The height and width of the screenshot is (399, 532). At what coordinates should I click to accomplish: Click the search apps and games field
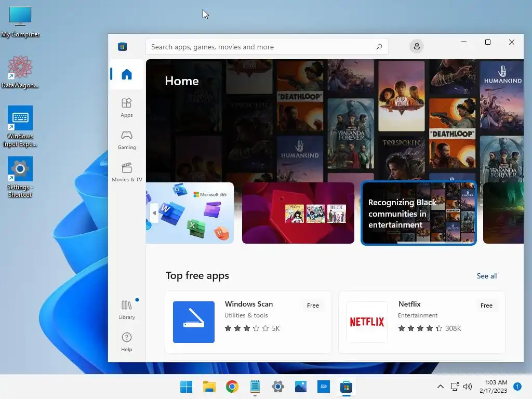click(x=267, y=47)
